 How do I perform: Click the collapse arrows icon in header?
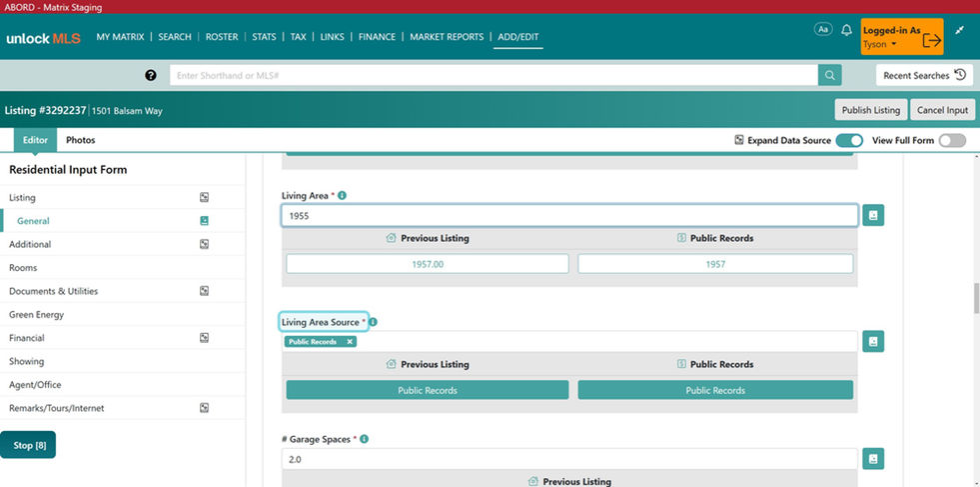[x=960, y=30]
